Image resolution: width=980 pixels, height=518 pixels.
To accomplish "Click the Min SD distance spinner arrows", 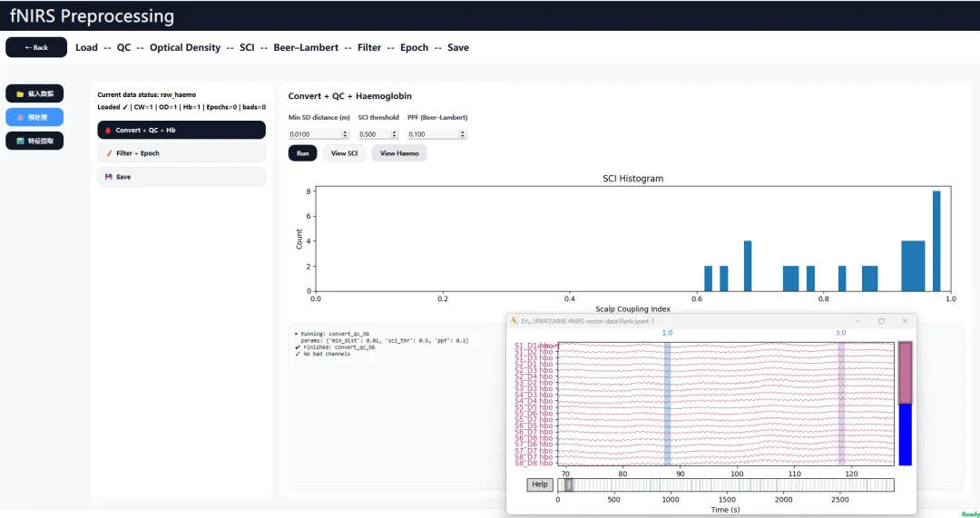I will (345, 134).
